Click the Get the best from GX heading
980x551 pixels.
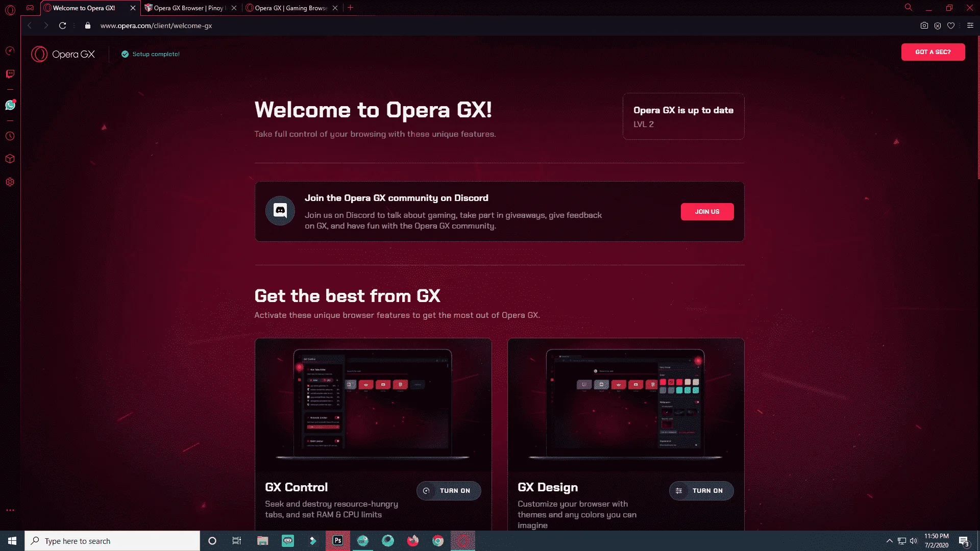click(x=347, y=296)
